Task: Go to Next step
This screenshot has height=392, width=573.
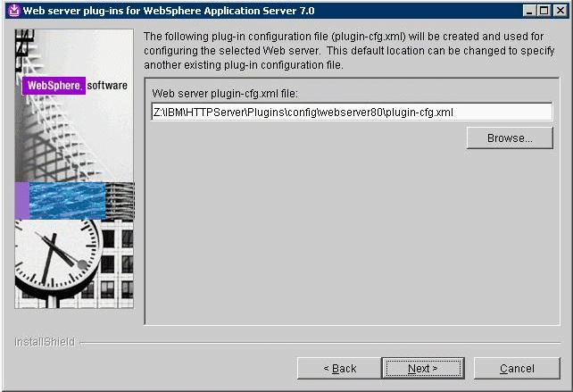Action: (423, 368)
